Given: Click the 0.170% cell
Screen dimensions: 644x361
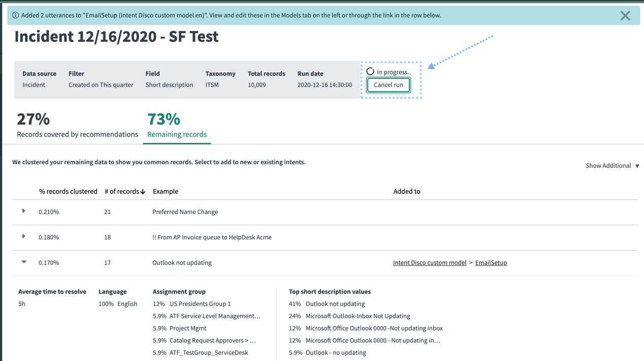Looking at the screenshot, I should (x=49, y=263).
